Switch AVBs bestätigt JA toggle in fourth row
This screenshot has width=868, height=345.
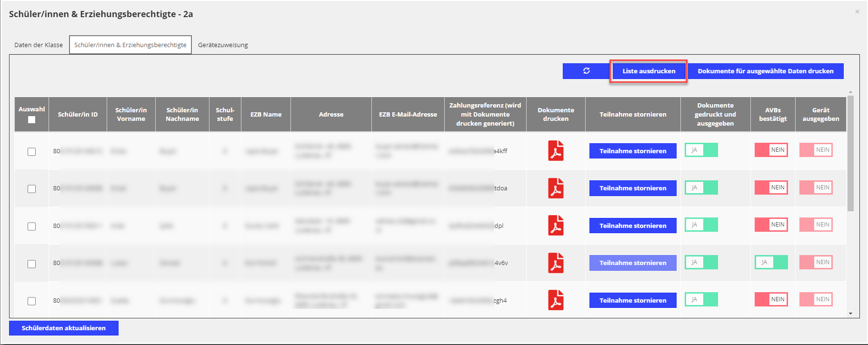pyautogui.click(x=771, y=262)
